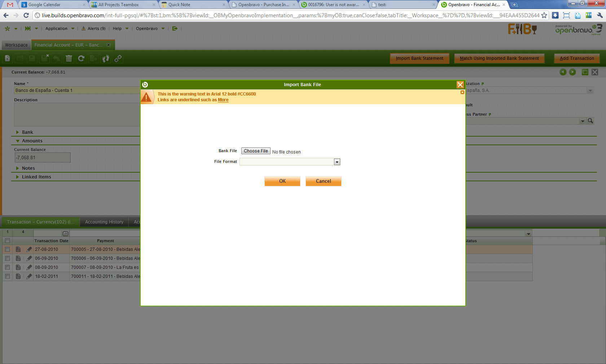Edit the 27-08-2010 row with pencil icon

[29, 249]
